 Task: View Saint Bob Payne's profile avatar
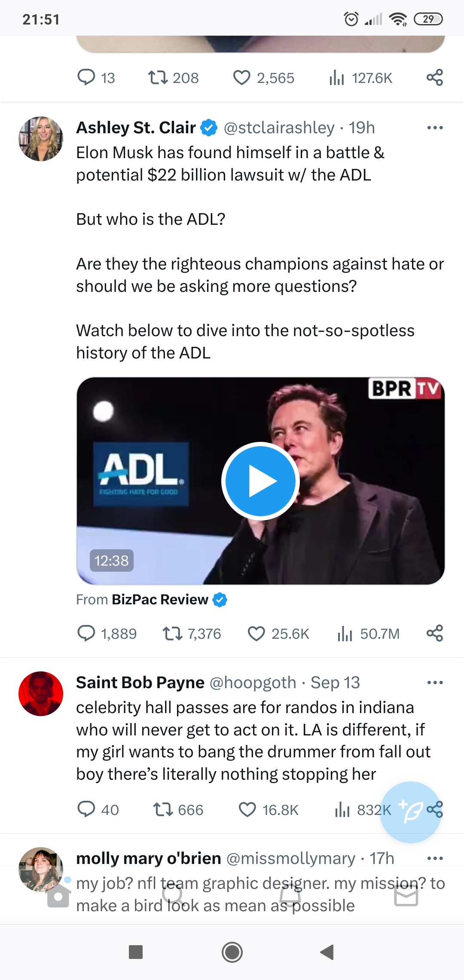coord(41,694)
